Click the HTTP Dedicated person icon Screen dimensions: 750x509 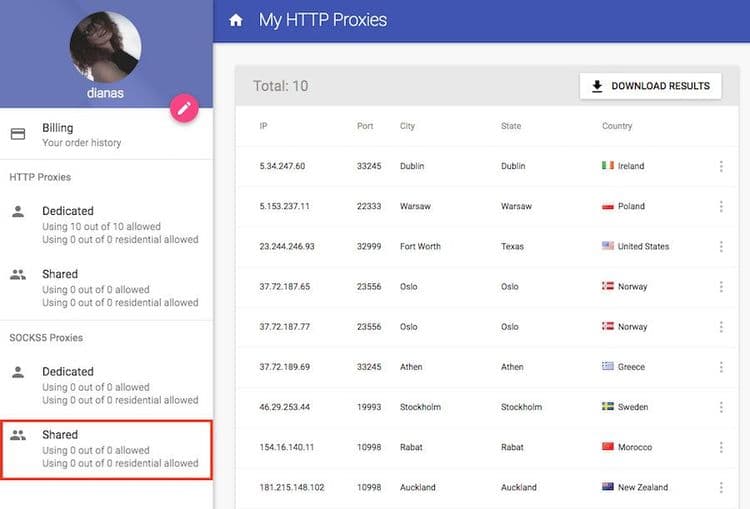tap(18, 212)
